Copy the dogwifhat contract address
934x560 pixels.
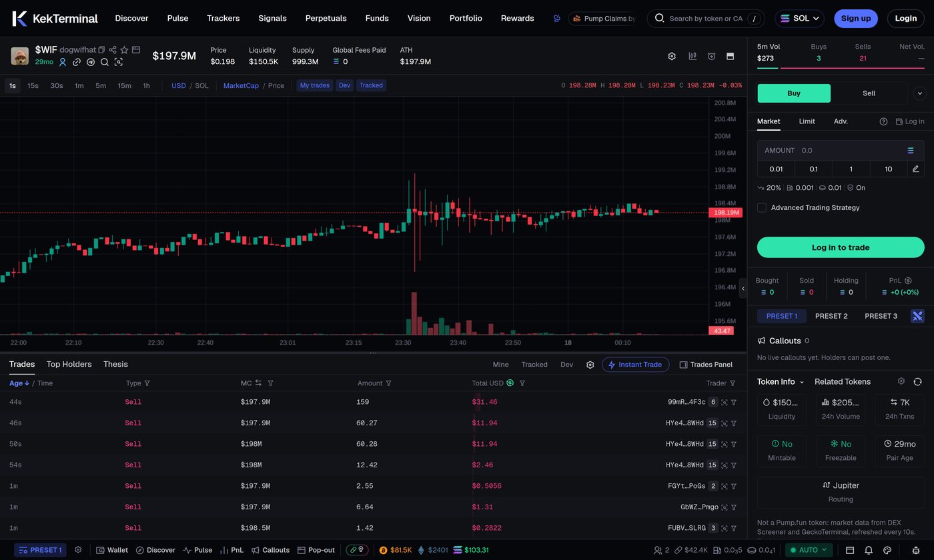coord(101,50)
